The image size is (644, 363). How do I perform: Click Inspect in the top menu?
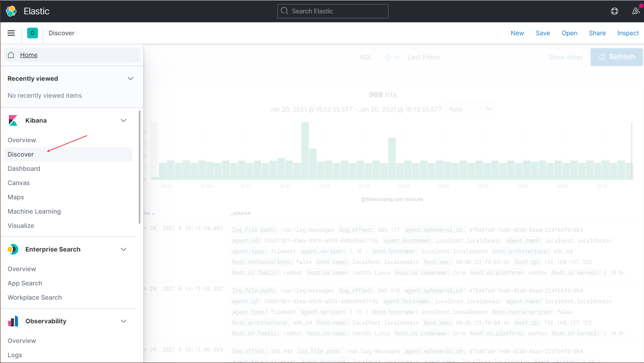[628, 33]
